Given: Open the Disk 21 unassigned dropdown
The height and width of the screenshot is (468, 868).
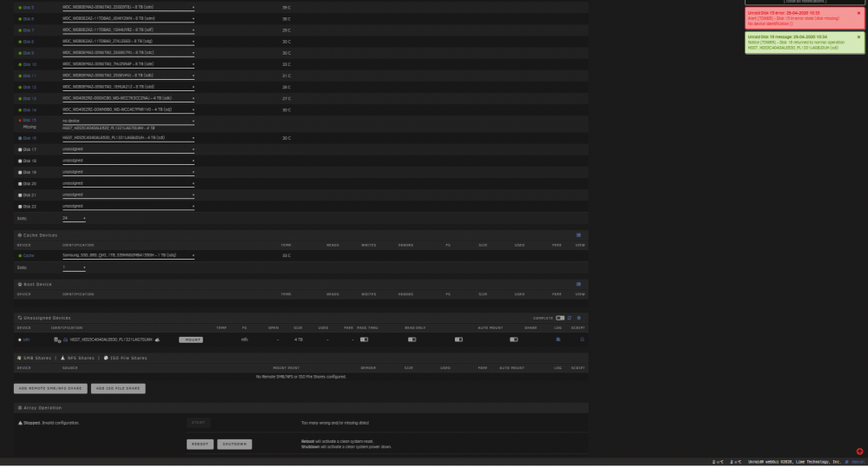Looking at the screenshot, I should click(128, 195).
